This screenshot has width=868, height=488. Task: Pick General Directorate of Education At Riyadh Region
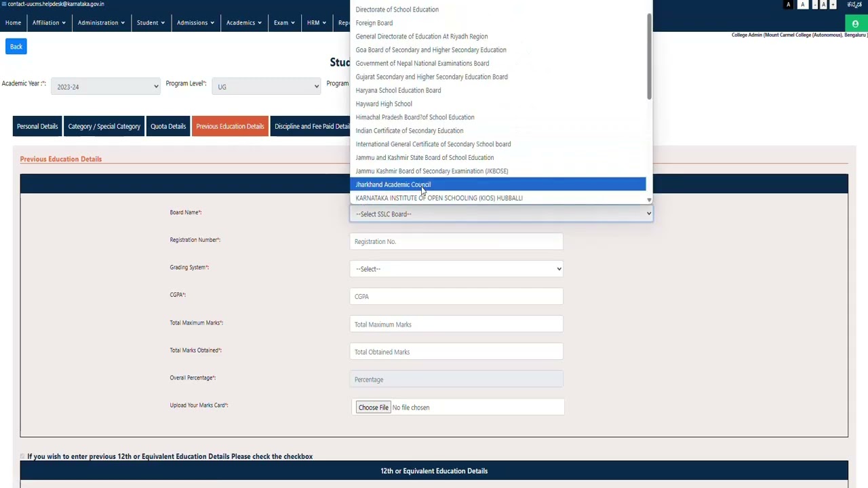[498, 37]
